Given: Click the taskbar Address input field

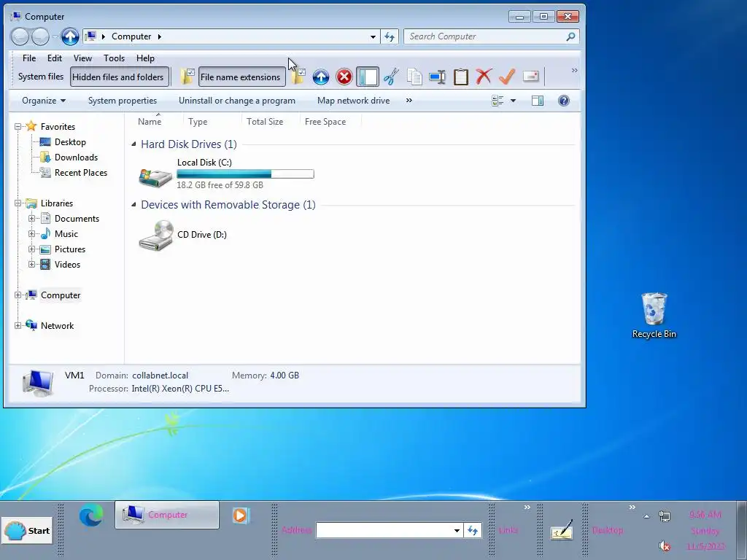Looking at the screenshot, I should 385,530.
